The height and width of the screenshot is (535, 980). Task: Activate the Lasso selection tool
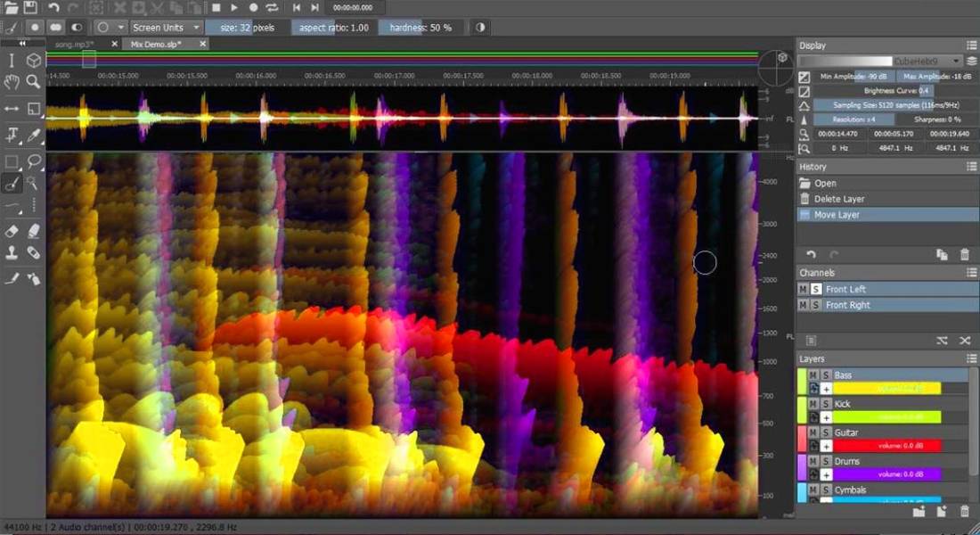[x=32, y=161]
